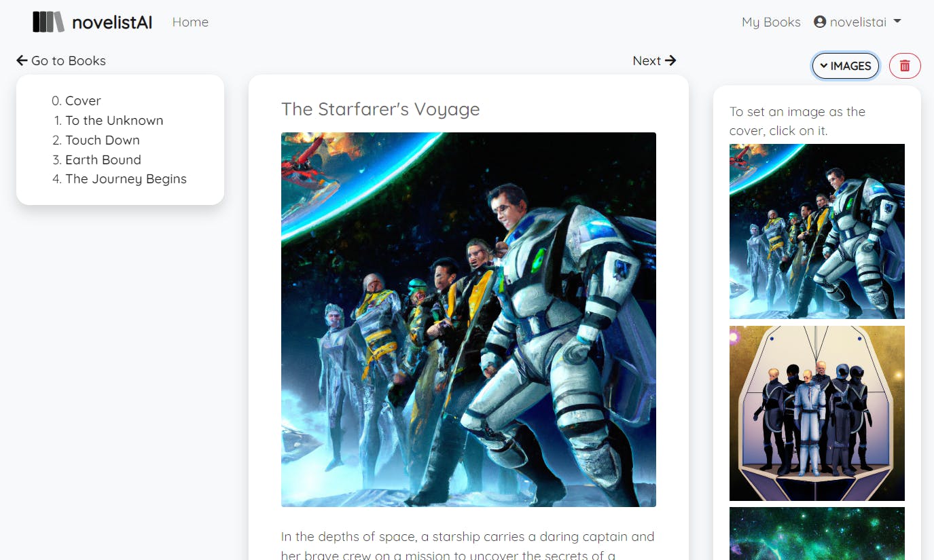934x560 pixels.
Task: Set the astronauts spacewalk thumbnail as cover
Action: (x=817, y=231)
